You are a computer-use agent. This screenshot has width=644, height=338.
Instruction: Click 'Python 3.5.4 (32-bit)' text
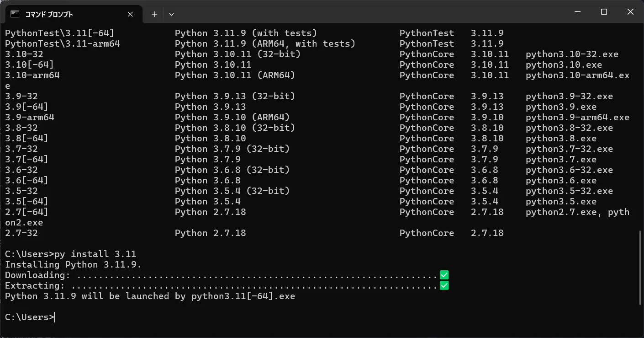[x=232, y=191]
